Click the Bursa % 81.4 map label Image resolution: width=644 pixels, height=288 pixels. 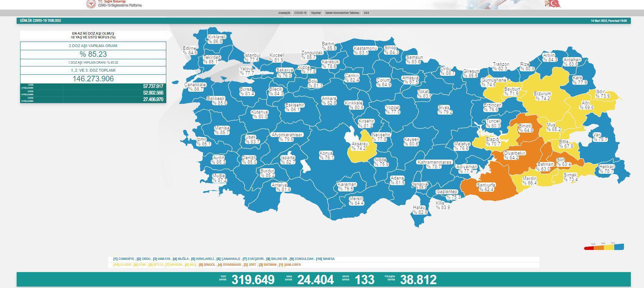coord(247,91)
